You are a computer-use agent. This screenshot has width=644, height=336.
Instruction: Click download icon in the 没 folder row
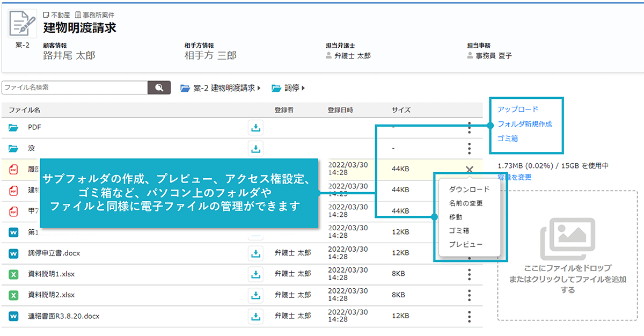tap(256, 148)
